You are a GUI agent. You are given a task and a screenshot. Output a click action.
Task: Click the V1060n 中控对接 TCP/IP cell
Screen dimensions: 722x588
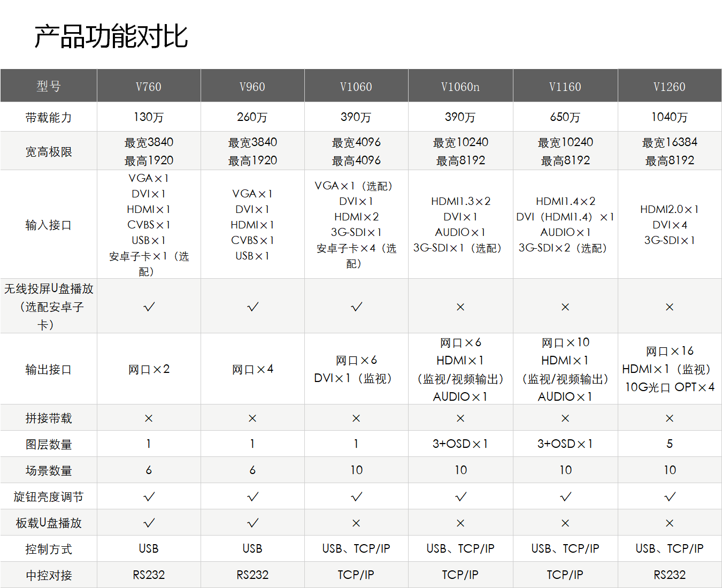click(460, 575)
